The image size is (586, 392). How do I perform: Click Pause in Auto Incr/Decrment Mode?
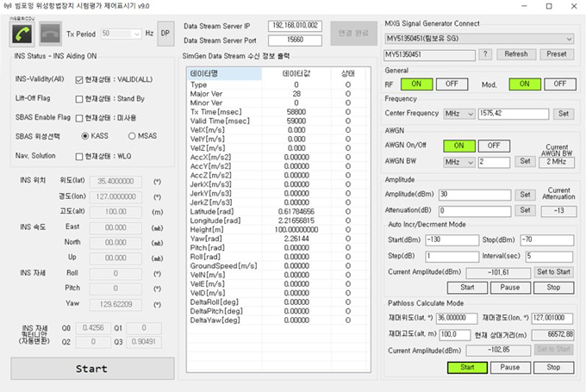coord(510,288)
